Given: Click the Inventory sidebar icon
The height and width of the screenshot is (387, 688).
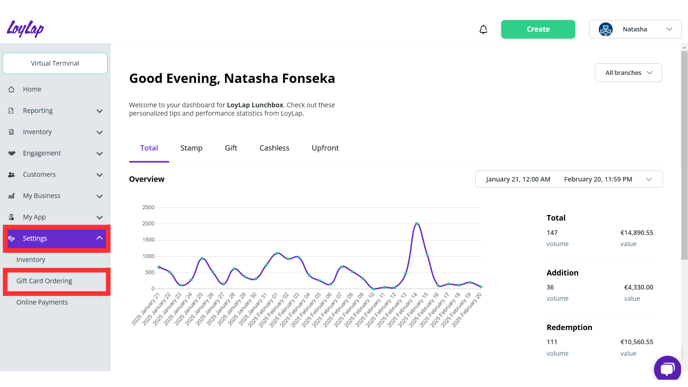Looking at the screenshot, I should coord(11,132).
